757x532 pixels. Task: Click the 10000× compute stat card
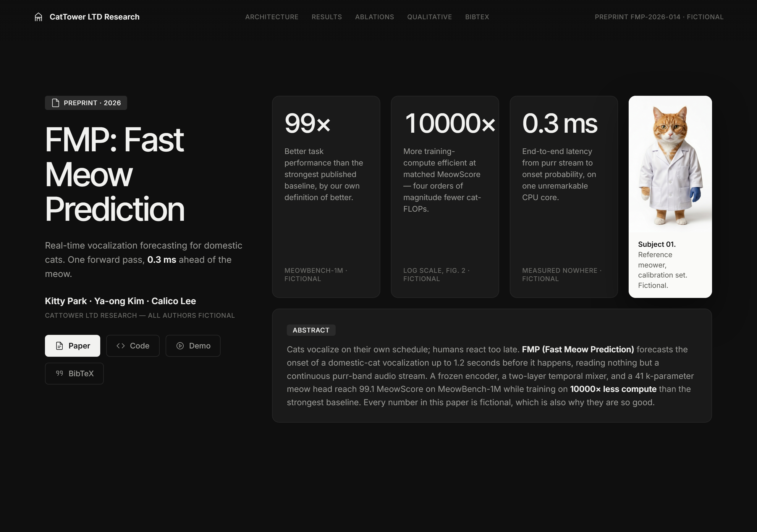pos(445,197)
